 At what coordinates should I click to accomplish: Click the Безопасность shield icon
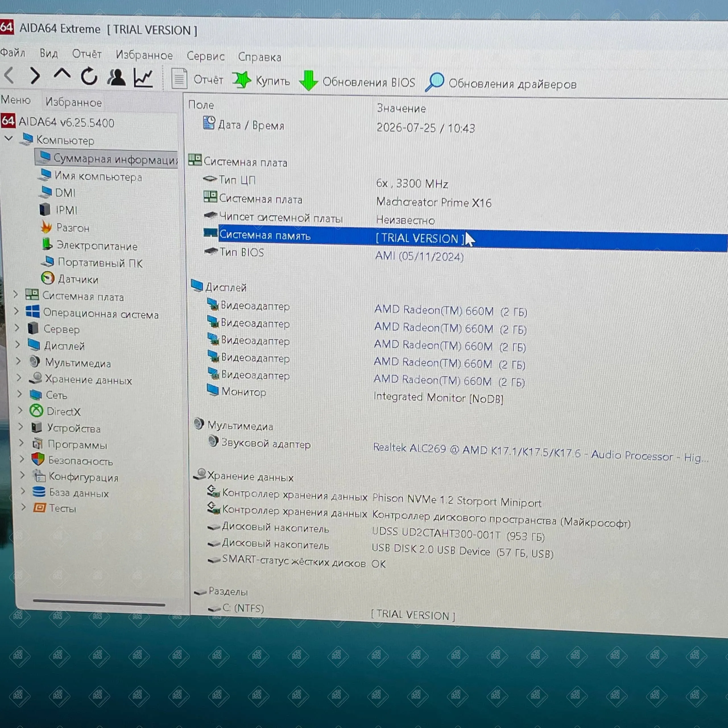coord(38,459)
